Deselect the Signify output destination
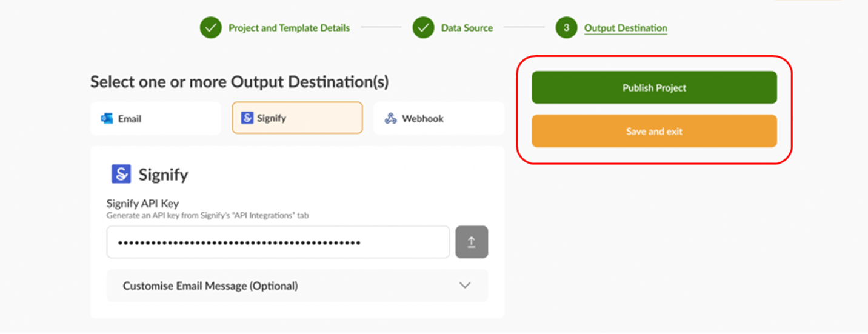 coord(297,118)
